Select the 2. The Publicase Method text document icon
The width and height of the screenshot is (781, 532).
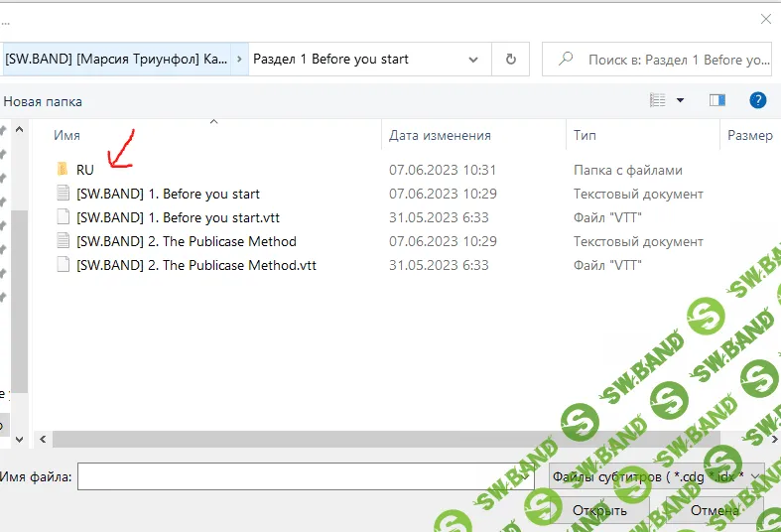[x=64, y=241]
